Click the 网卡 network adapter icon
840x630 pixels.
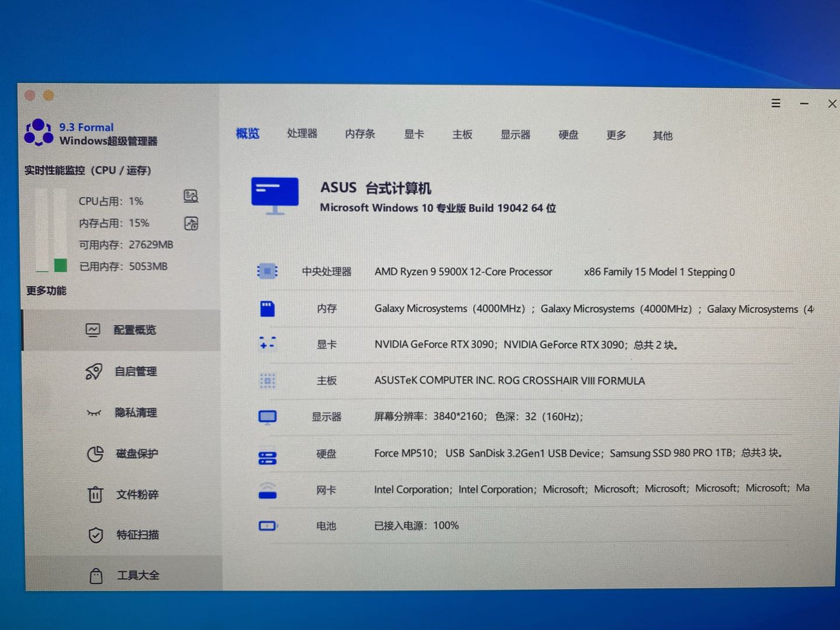[267, 491]
